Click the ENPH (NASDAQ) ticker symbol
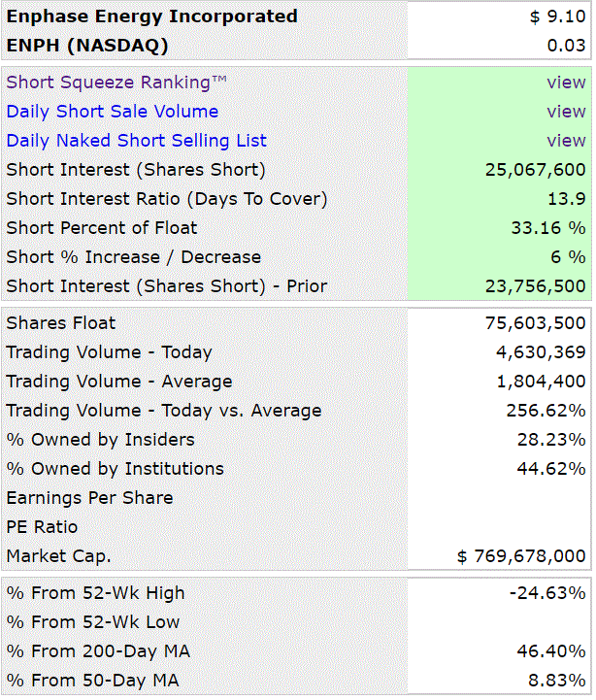The width and height of the screenshot is (596, 700). coord(86,46)
